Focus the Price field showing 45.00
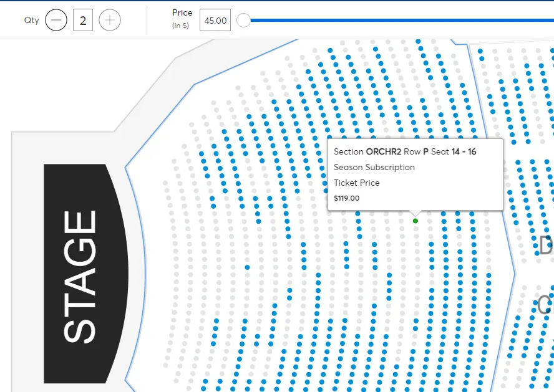554x392 pixels. tap(215, 20)
